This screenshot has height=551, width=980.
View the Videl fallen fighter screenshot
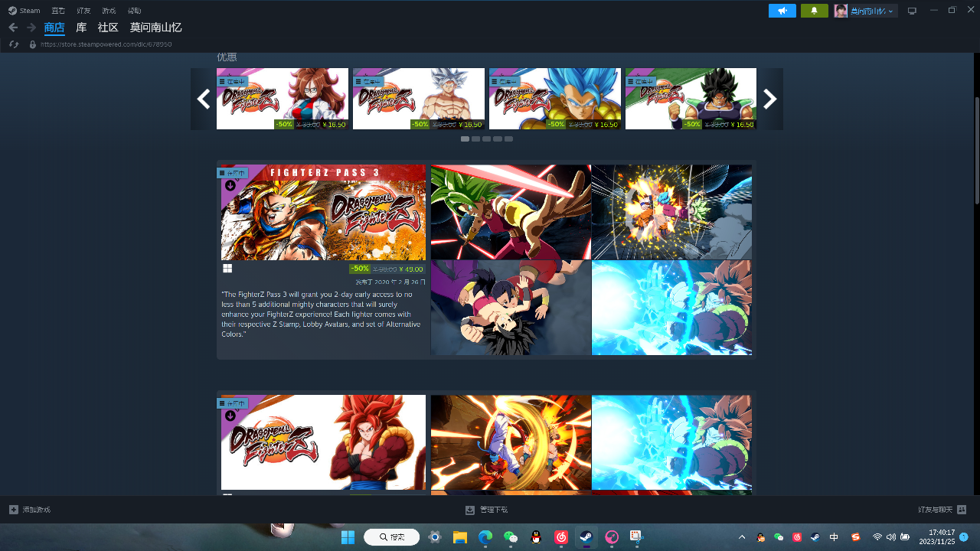tap(511, 308)
